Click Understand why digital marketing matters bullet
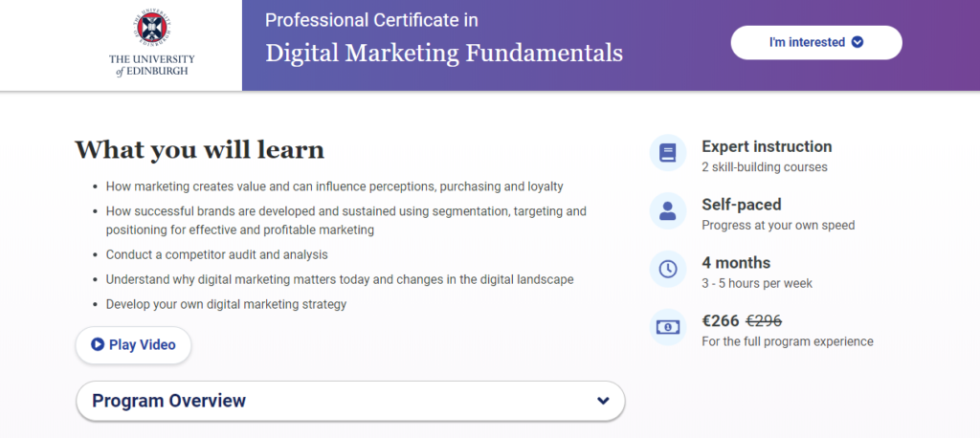 pyautogui.click(x=340, y=279)
